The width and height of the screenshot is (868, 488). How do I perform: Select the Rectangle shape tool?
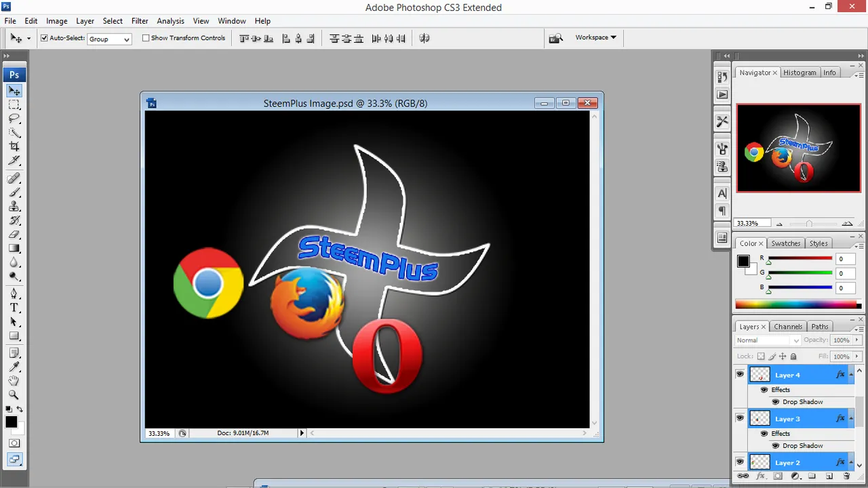pos(14,336)
